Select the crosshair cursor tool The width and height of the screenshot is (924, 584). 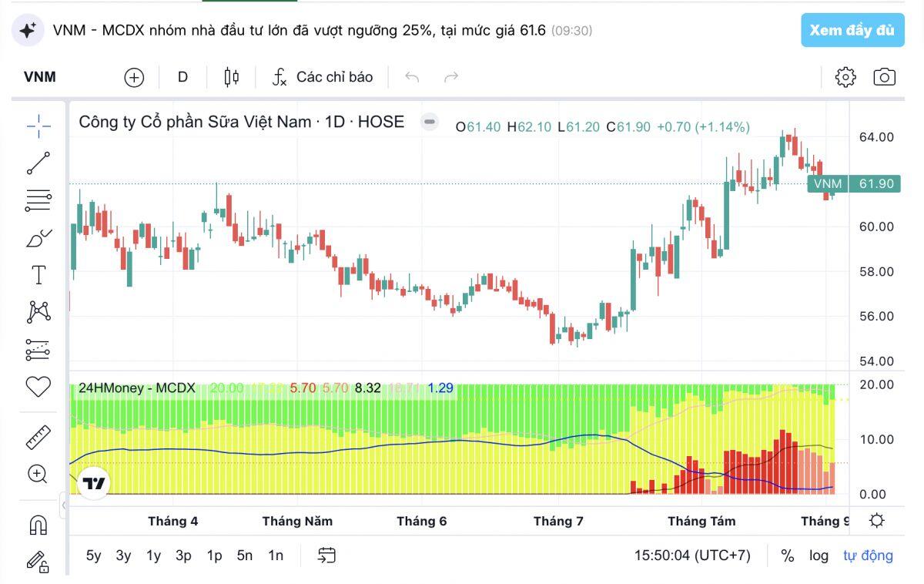(x=38, y=126)
